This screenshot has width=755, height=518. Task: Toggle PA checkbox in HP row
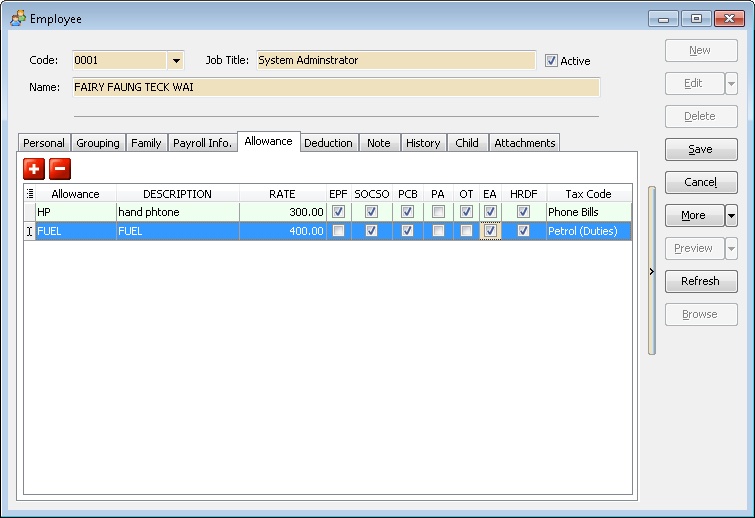(438, 212)
